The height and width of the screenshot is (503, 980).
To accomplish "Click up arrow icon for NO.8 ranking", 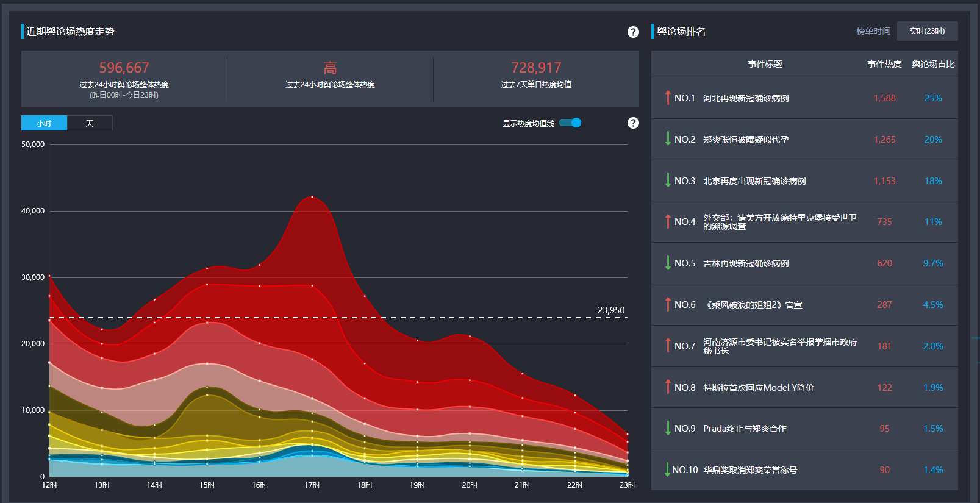I will 668,387.
